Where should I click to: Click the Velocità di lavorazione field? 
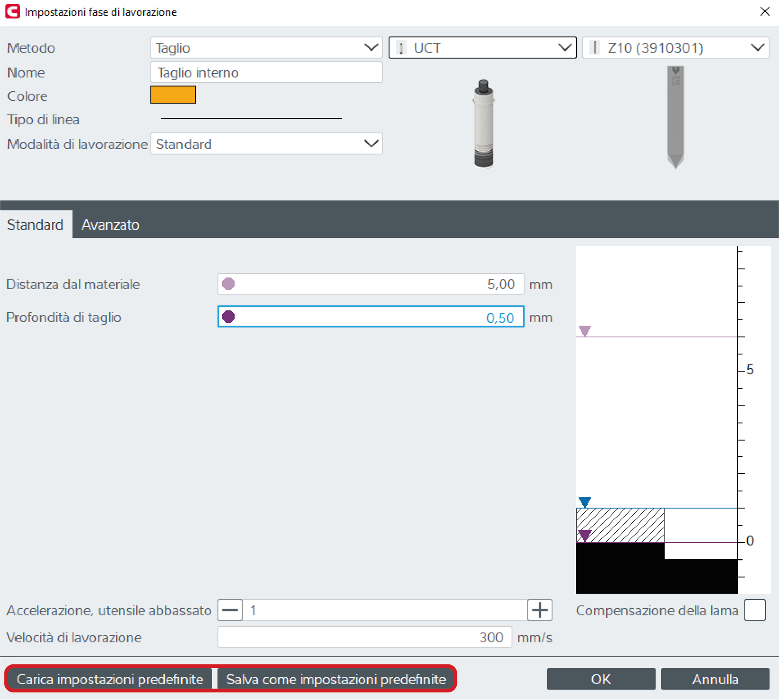coord(365,637)
